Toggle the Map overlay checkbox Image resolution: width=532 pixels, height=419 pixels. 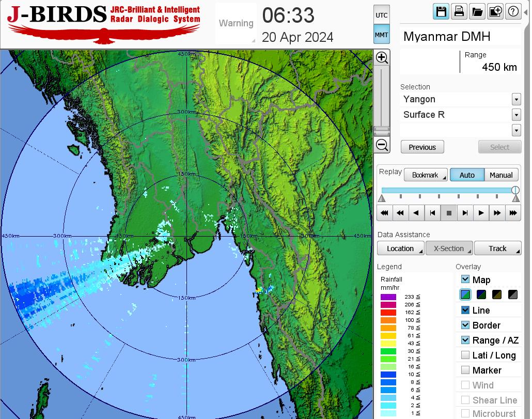[465, 279]
